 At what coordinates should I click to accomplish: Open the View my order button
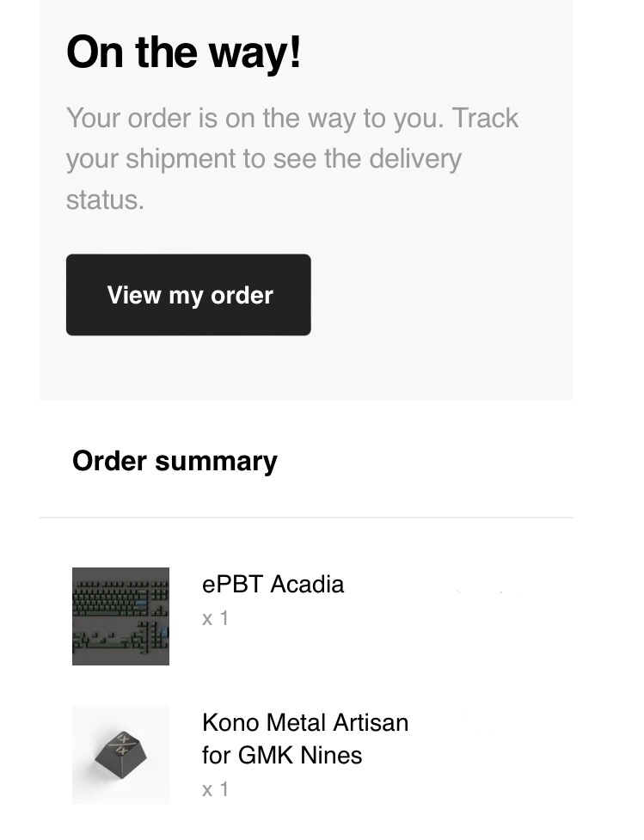[x=188, y=295]
